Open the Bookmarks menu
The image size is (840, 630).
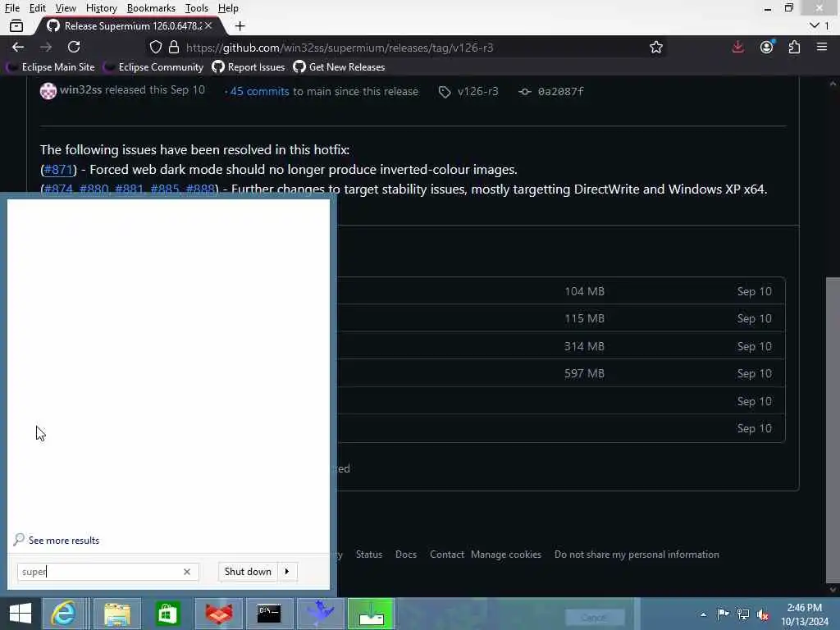[x=151, y=8]
